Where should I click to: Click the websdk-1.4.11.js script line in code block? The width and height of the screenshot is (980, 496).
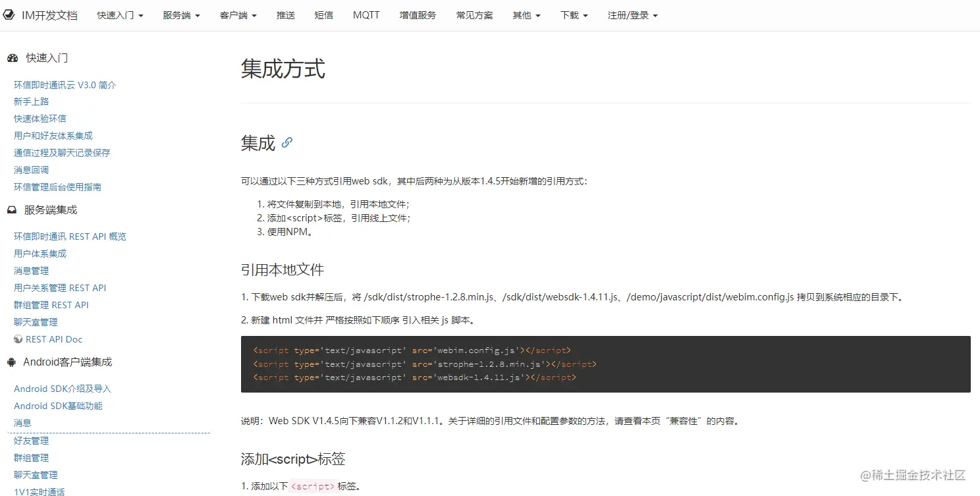(x=414, y=377)
